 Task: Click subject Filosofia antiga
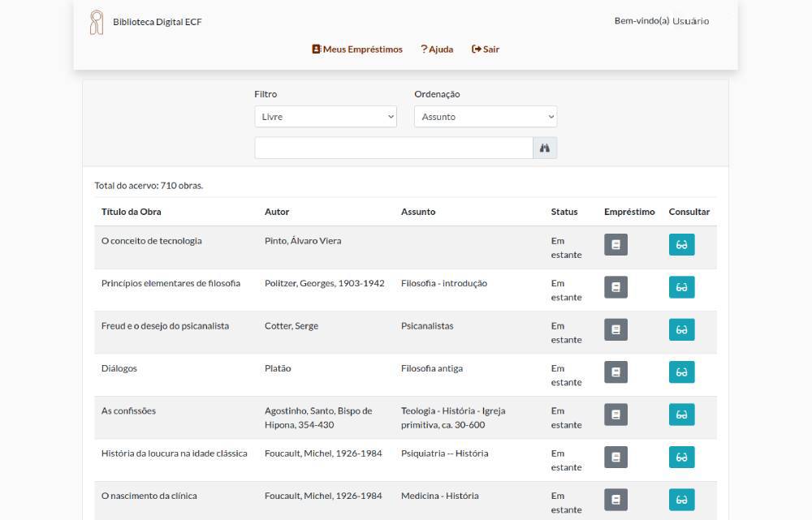coord(431,368)
